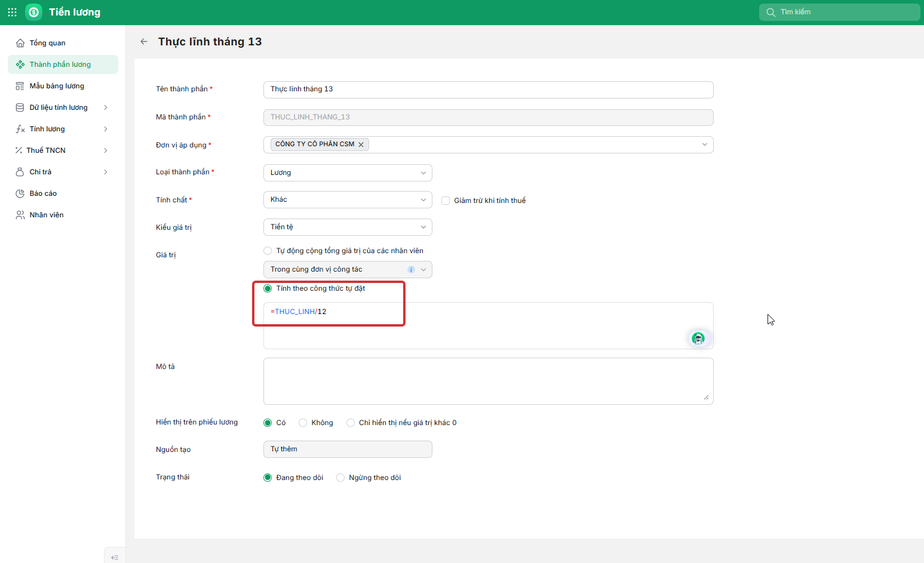Click the Tiền lương app logo icon
Viewport: 924px width, 563px height.
tap(34, 12)
